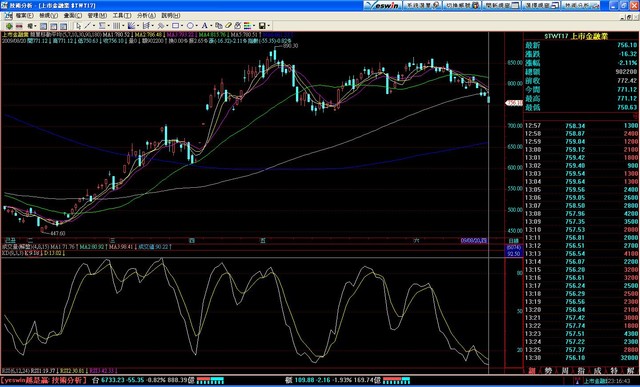Open dropdown arrow next to line tool
Image resolution: width=640 pixels, height=387 pixels.
point(94,26)
